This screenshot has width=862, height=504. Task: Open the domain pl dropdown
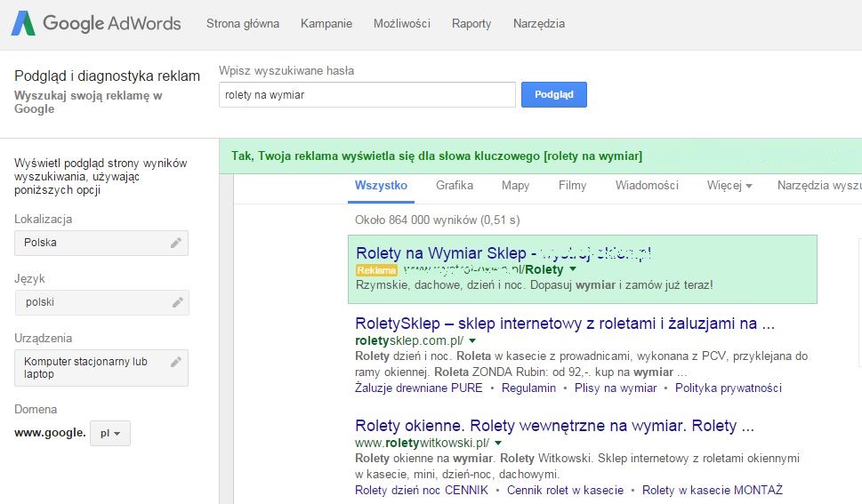(x=110, y=433)
